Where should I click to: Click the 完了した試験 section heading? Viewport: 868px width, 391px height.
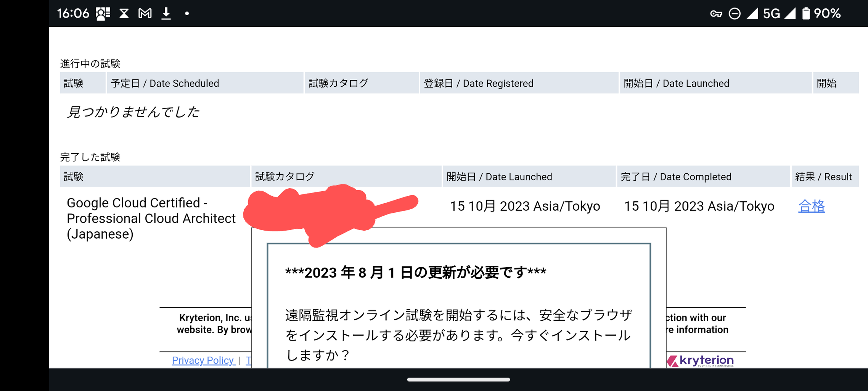point(90,157)
